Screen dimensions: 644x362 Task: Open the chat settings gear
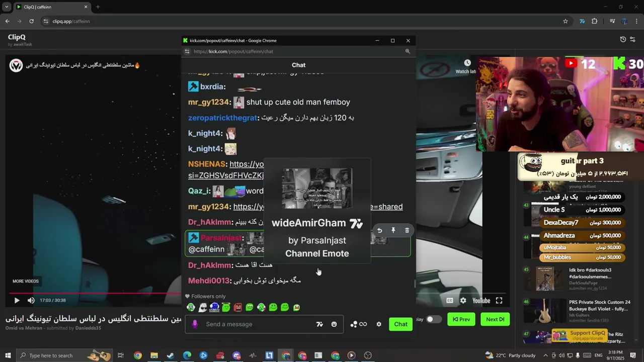379,324
